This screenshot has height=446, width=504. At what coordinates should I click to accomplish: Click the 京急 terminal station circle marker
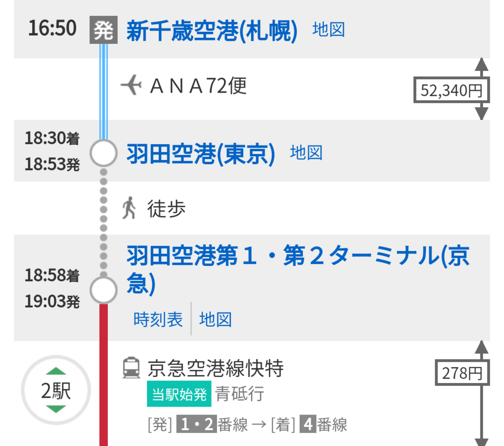(103, 290)
